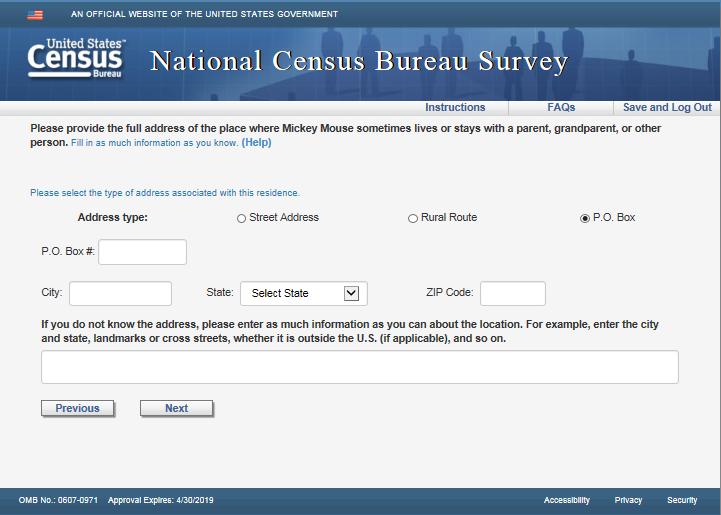Focus the ZIP Code input field
Viewport: 721px width, 515px height.
[513, 293]
